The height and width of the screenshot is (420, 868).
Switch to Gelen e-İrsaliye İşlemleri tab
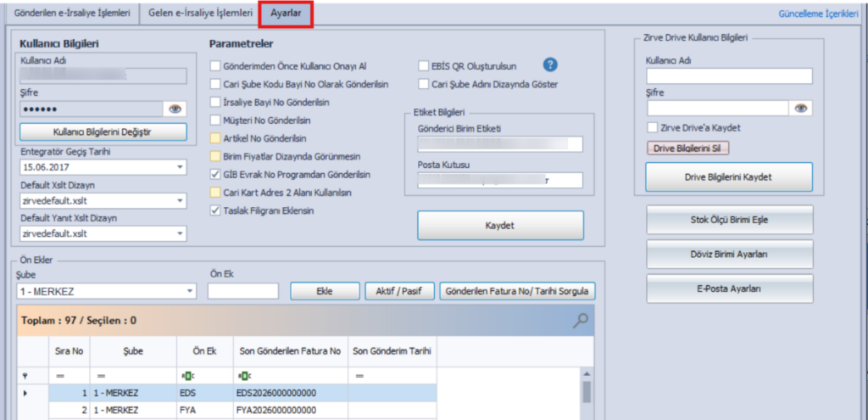point(200,14)
